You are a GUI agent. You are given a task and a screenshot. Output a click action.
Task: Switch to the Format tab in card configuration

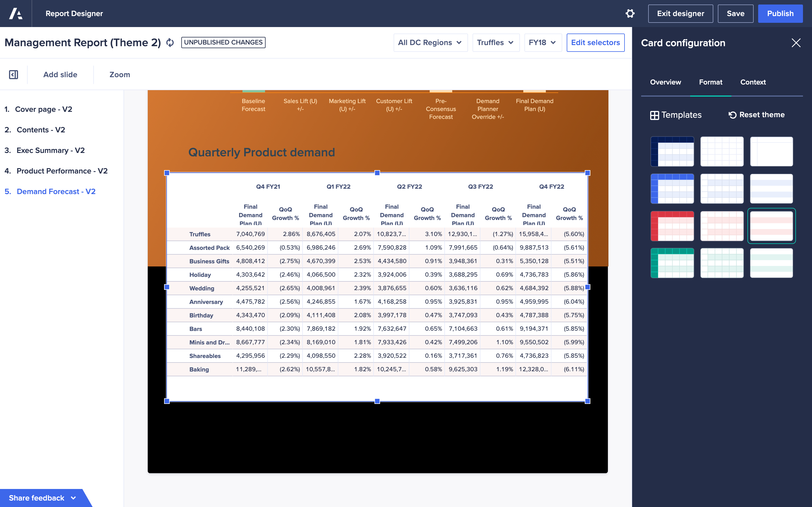[711, 82]
